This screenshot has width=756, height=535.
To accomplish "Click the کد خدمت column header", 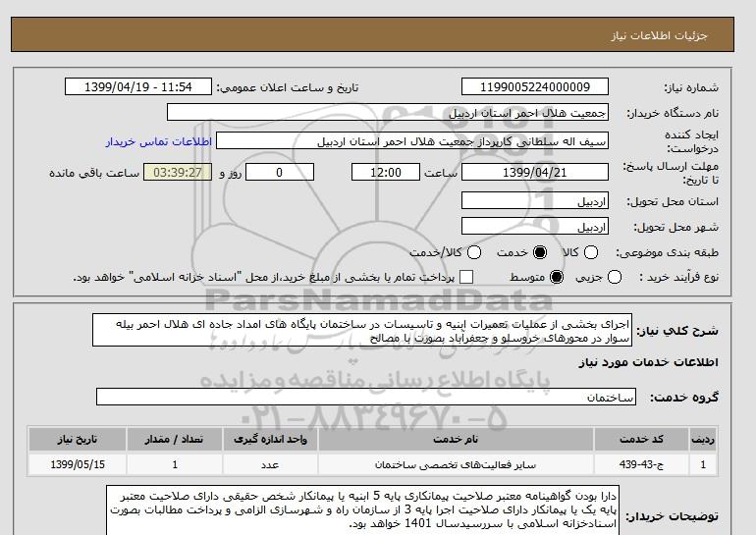I will (641, 439).
